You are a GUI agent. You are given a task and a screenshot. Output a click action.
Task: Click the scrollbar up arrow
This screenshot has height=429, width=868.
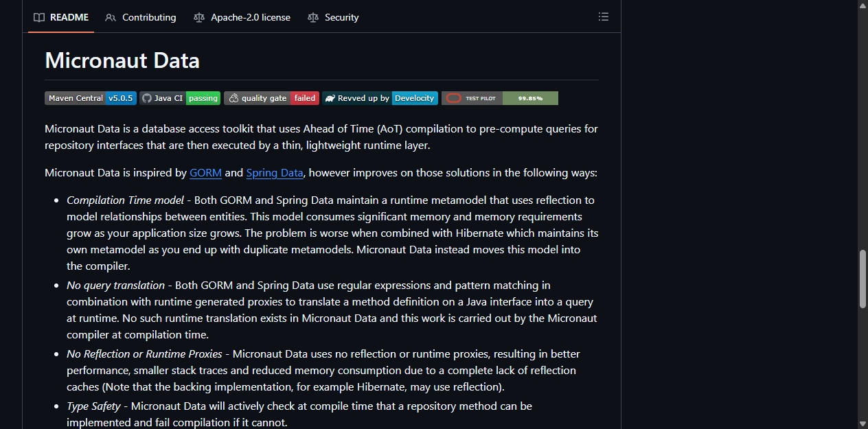click(863, 5)
